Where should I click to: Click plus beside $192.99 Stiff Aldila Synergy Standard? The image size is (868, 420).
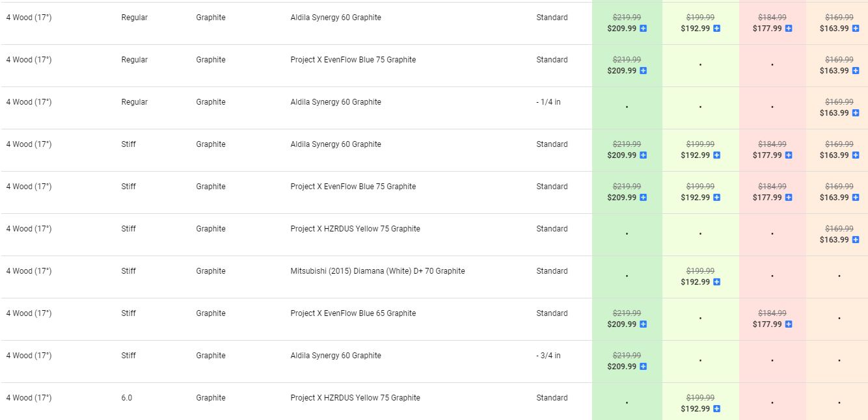(x=717, y=155)
